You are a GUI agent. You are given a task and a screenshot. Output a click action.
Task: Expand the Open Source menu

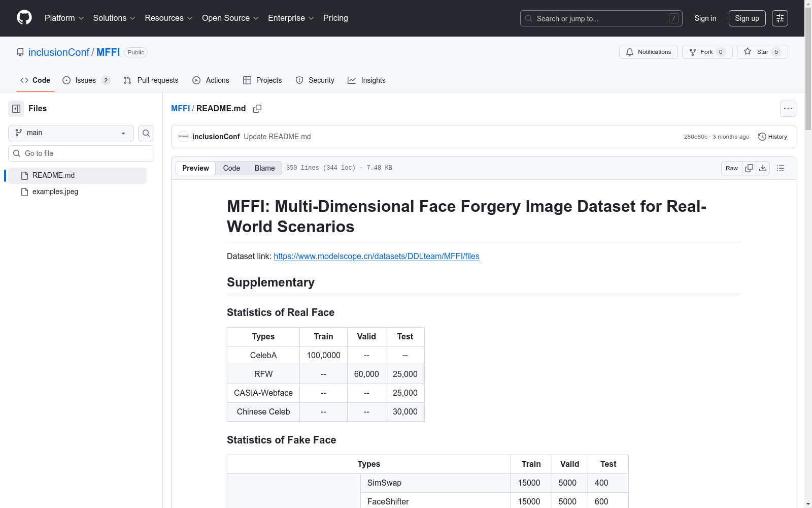[230, 18]
